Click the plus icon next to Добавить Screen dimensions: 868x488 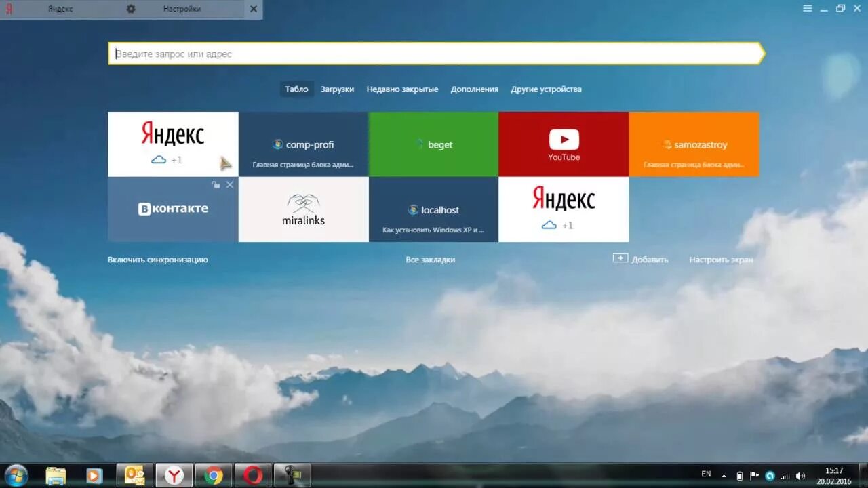(620, 258)
